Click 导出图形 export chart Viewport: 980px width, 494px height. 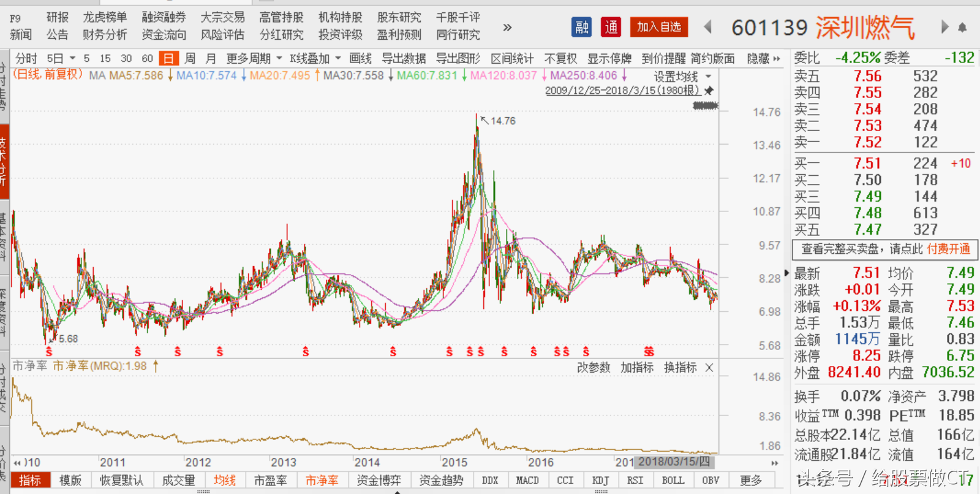[458, 58]
